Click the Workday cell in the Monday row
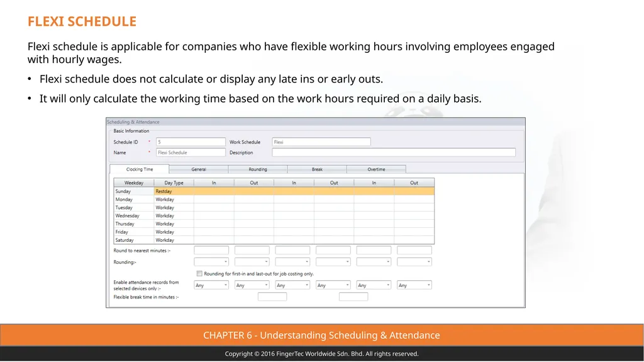 pyautogui.click(x=174, y=200)
